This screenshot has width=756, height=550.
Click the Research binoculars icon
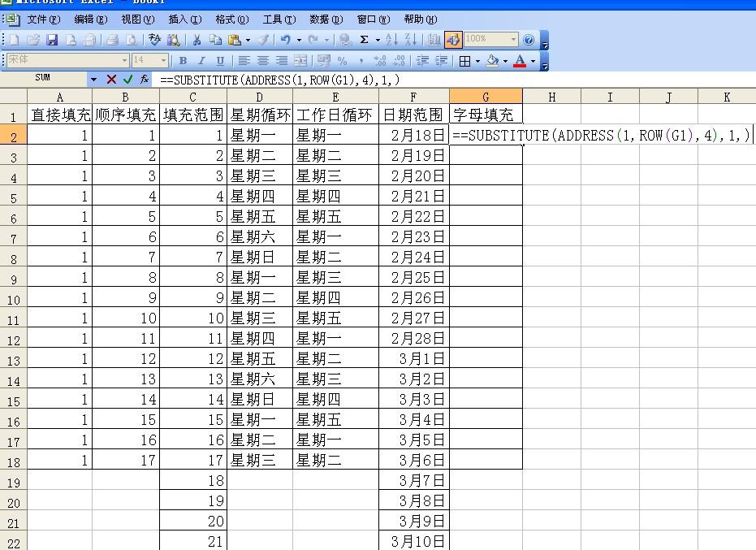pyautogui.click(x=173, y=40)
